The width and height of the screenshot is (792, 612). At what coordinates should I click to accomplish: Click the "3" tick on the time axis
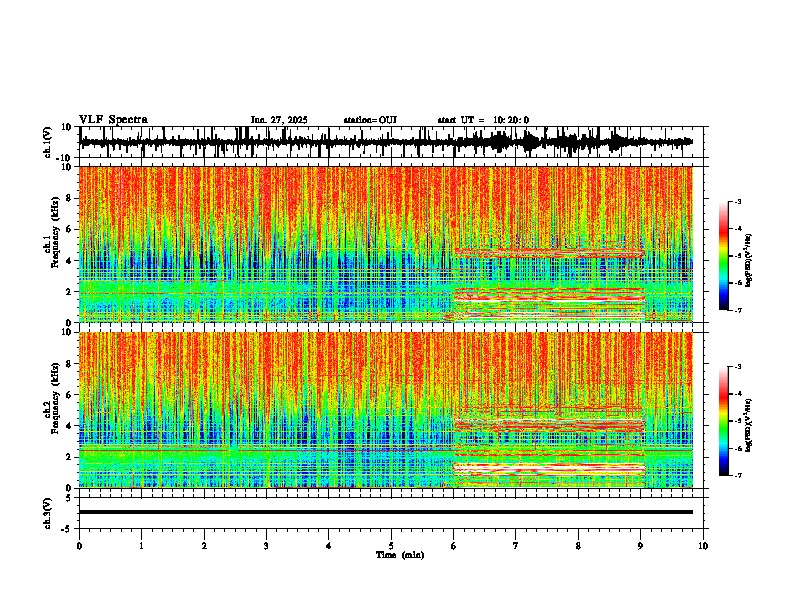click(266, 546)
